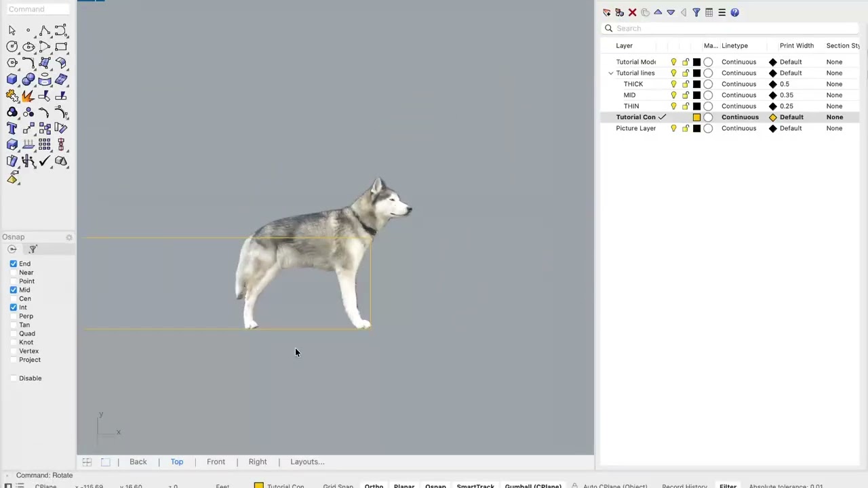
Task: Uncheck the Int osnap checkbox
Action: pyautogui.click(x=14, y=308)
